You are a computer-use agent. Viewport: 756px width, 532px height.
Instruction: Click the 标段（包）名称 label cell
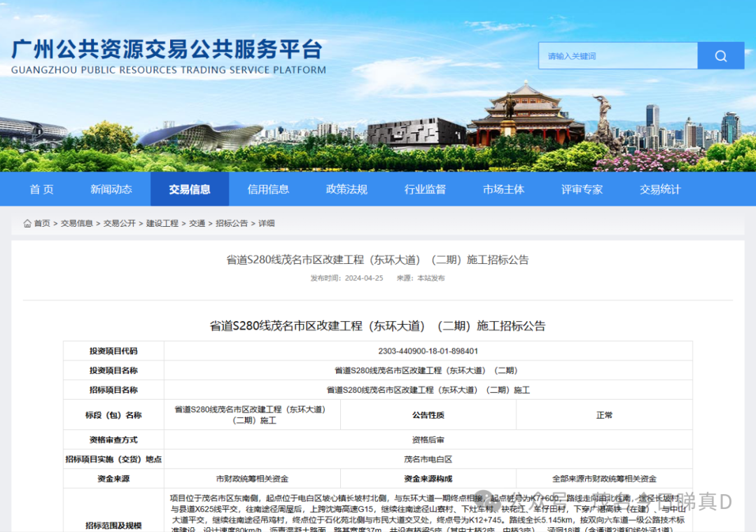click(114, 415)
